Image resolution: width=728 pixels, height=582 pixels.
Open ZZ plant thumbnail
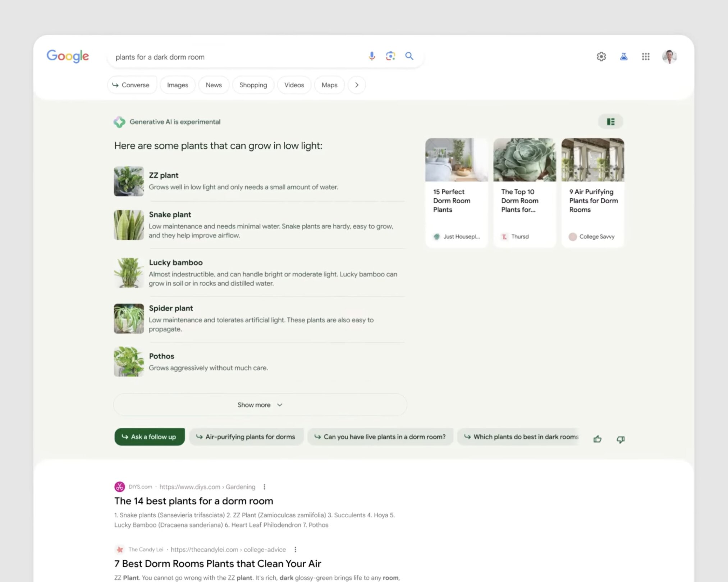(x=129, y=181)
